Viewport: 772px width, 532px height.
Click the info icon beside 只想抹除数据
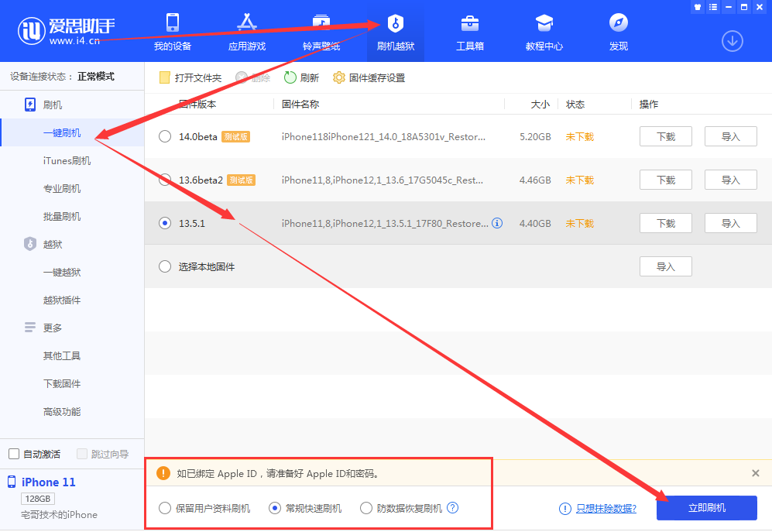coord(565,508)
